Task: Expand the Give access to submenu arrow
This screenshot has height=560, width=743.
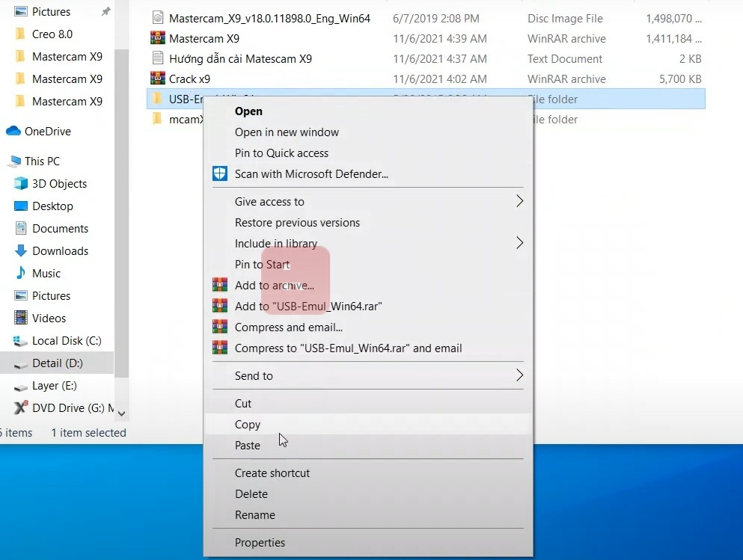Action: click(519, 201)
